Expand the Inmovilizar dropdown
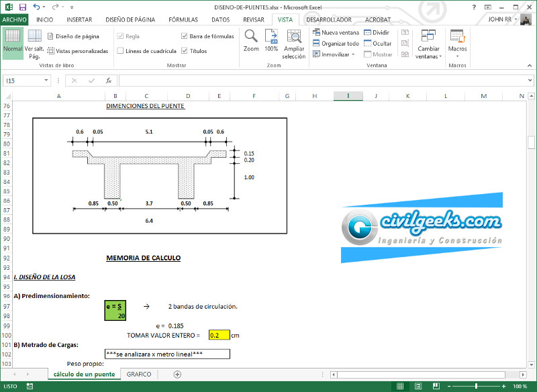This screenshot has width=537, height=392. pyautogui.click(x=335, y=54)
